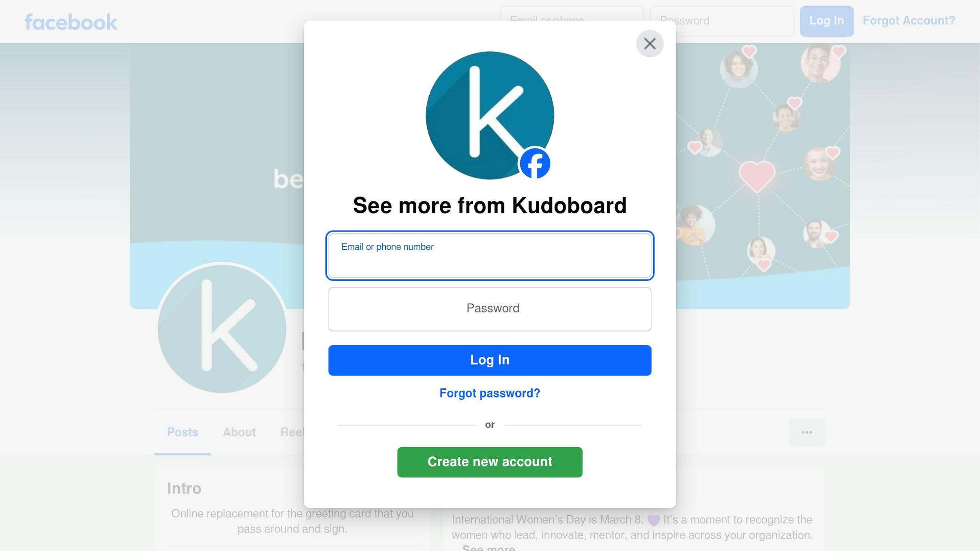Click the dialog Password field
The width and height of the screenshot is (980, 551).
[x=490, y=309]
